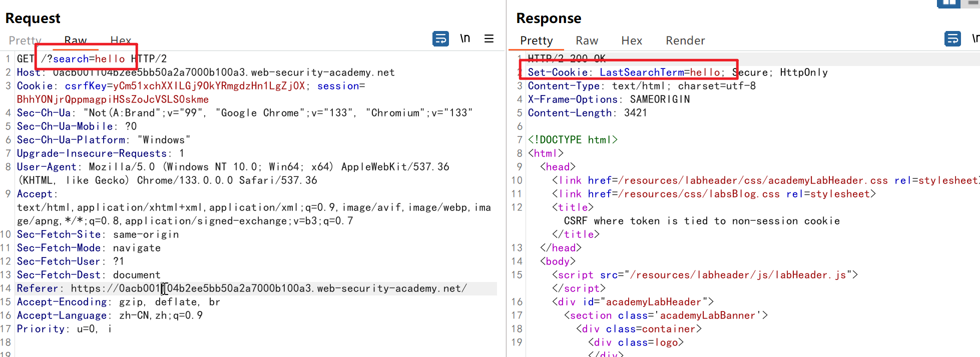Toggle word wrap in the Request panel

440,38
